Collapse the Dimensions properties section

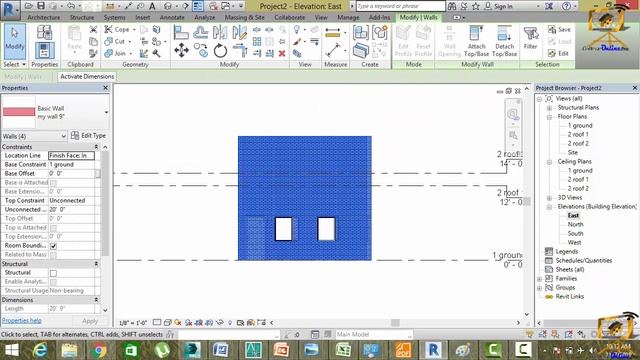96,300
